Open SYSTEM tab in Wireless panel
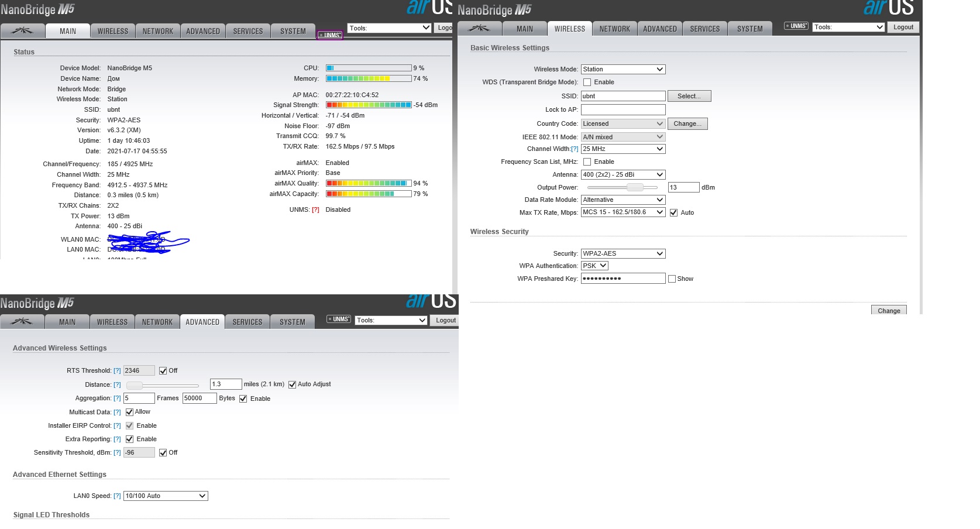980x529 pixels. click(750, 29)
